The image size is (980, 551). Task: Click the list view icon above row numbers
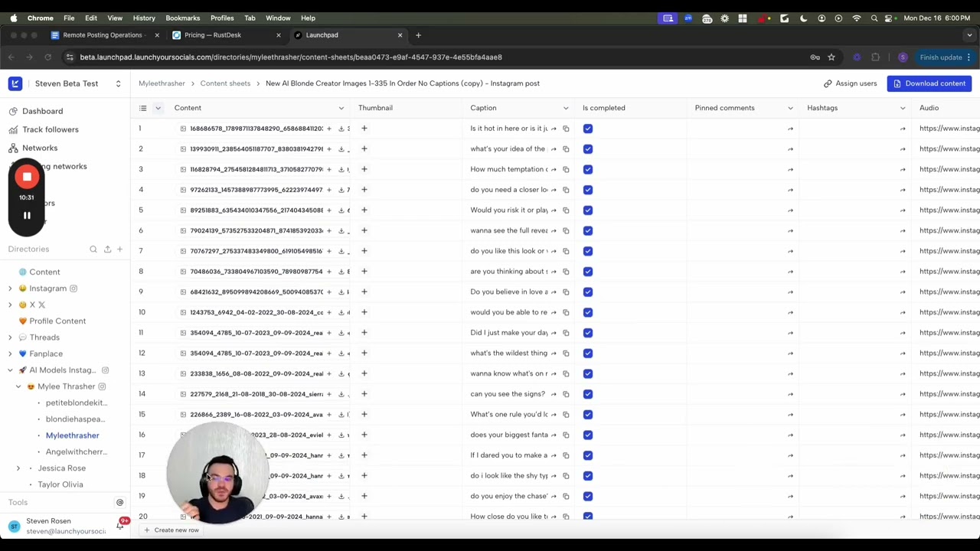click(142, 108)
